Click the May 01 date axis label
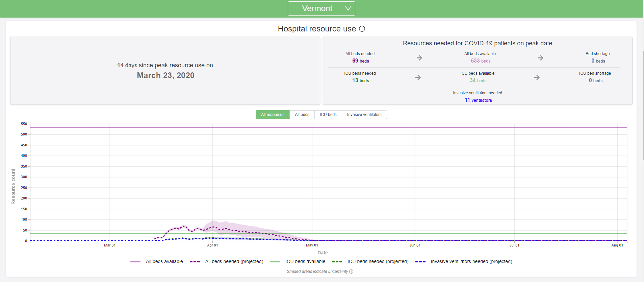 [312, 245]
